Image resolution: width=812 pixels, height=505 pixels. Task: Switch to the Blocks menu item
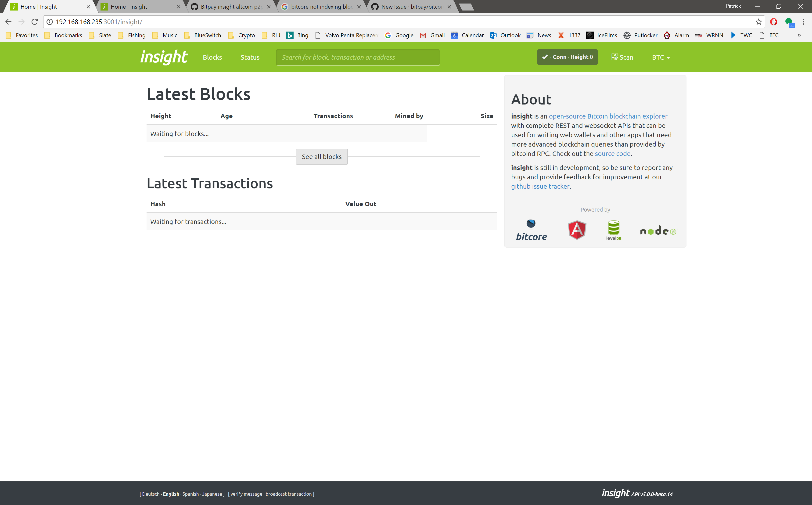pos(212,57)
